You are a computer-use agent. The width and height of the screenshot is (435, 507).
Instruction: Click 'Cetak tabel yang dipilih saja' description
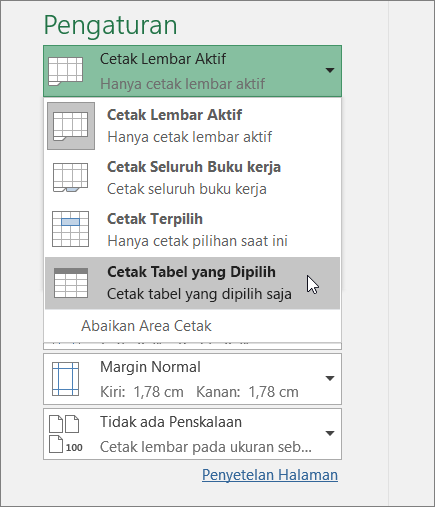point(199,294)
